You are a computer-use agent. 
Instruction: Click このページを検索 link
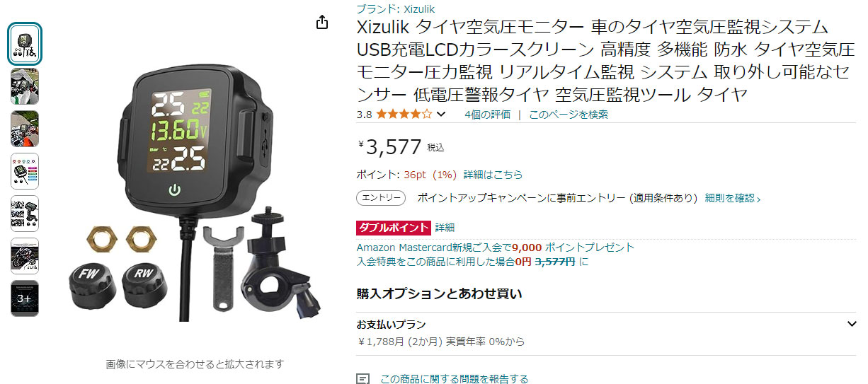coord(568,114)
